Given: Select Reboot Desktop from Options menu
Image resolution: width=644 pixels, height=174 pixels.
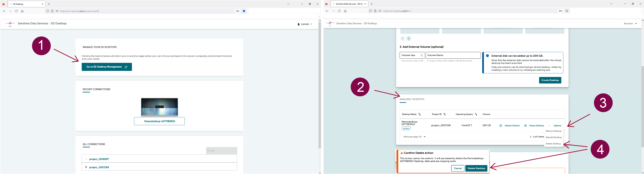Looking at the screenshot, I should click(x=553, y=131).
